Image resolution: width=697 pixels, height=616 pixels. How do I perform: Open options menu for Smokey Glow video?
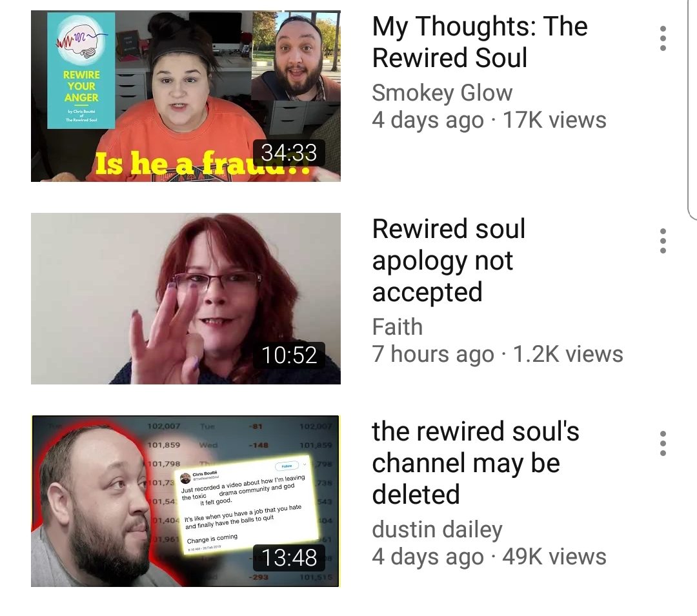coord(663,38)
